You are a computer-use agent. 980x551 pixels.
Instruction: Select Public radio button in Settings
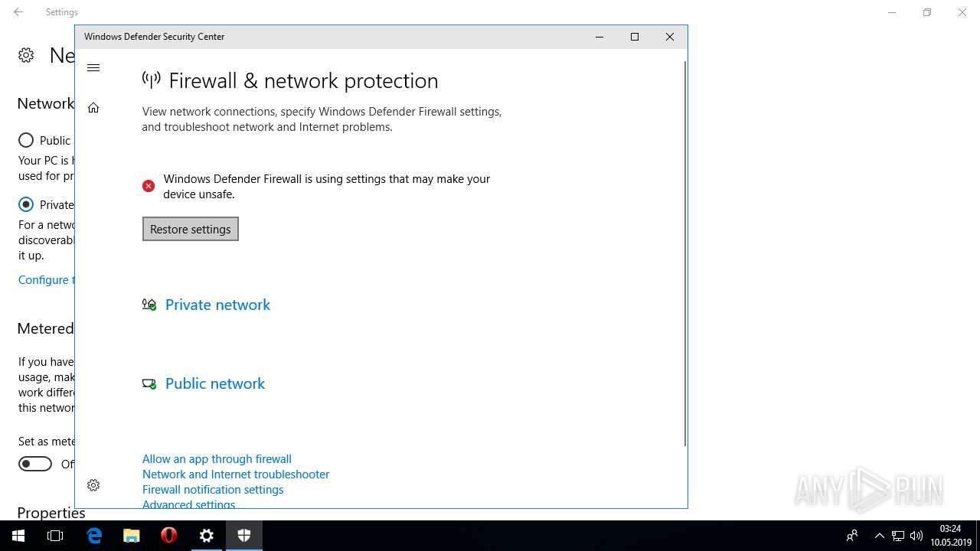point(26,140)
